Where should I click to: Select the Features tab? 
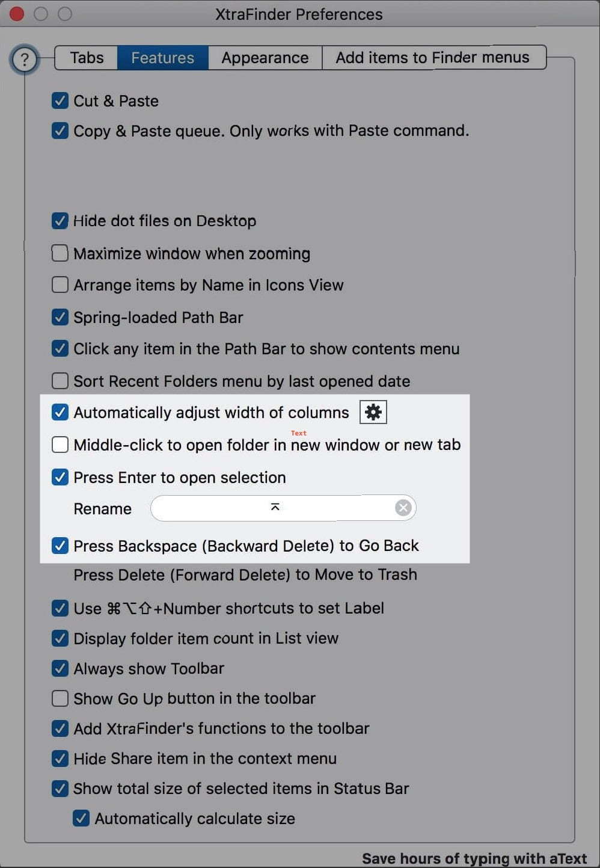(x=163, y=58)
